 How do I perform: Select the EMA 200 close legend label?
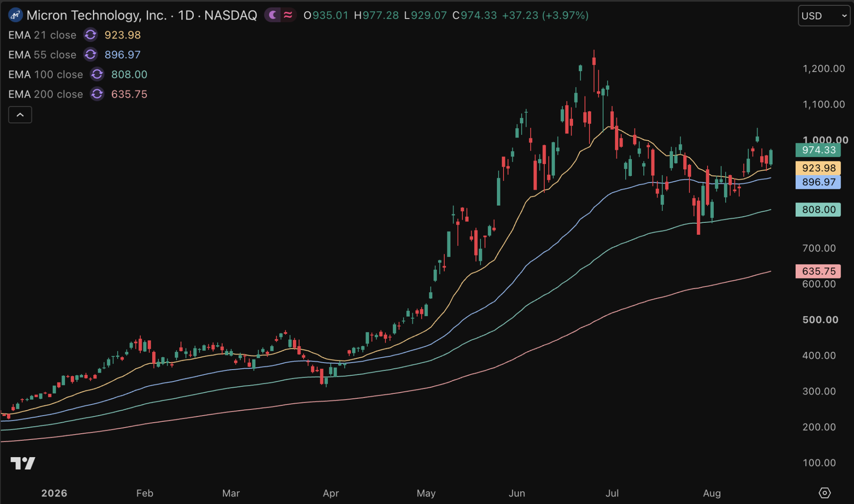pyautogui.click(x=46, y=94)
